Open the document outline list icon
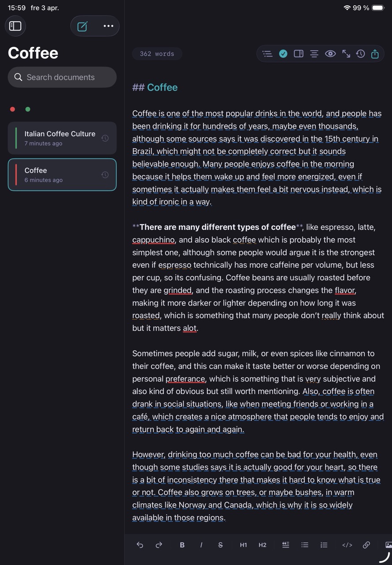This screenshot has width=392, height=565. click(x=267, y=54)
